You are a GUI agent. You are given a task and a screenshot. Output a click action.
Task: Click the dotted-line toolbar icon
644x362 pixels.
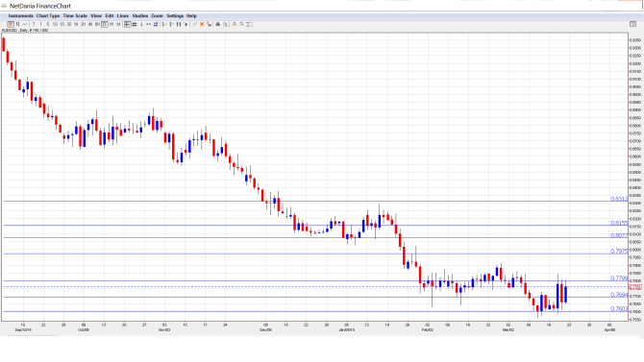tap(148, 24)
